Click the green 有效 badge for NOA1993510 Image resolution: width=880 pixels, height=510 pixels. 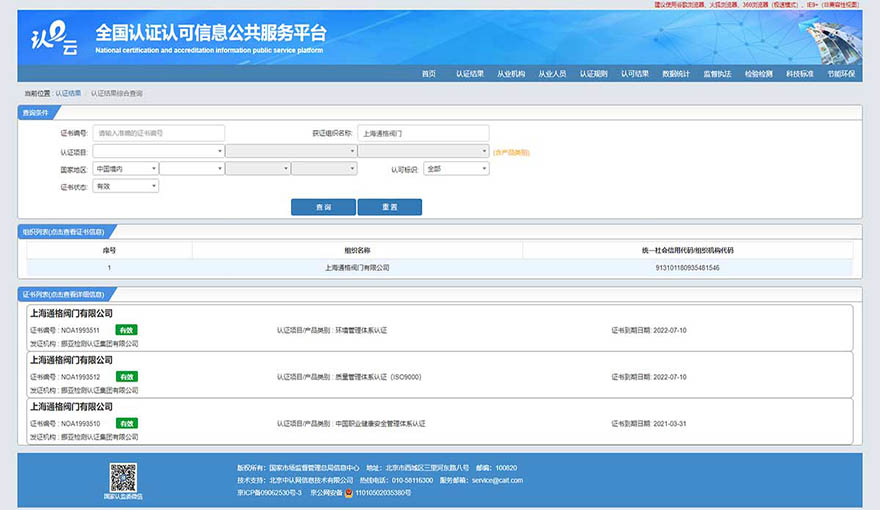tap(126, 423)
